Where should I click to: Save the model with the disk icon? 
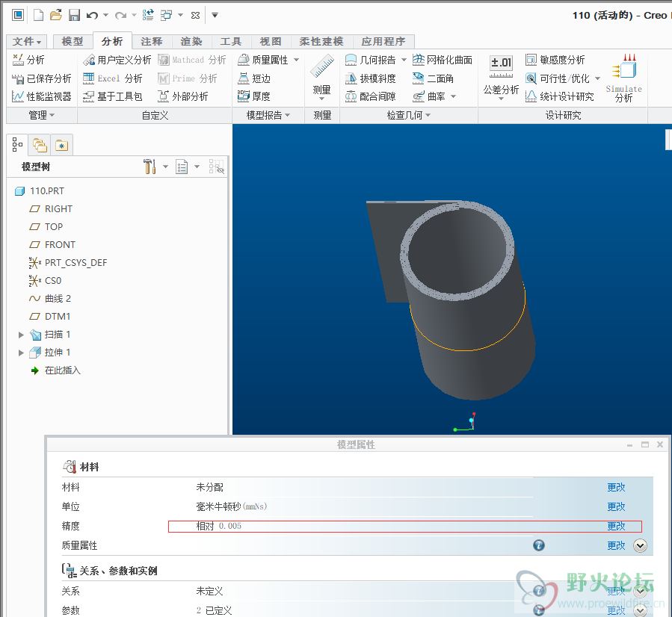(74, 16)
